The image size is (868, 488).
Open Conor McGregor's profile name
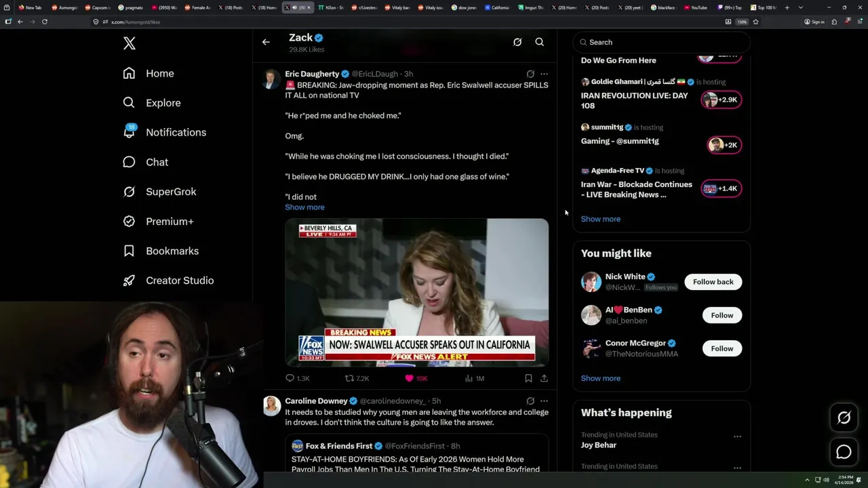[x=635, y=343]
